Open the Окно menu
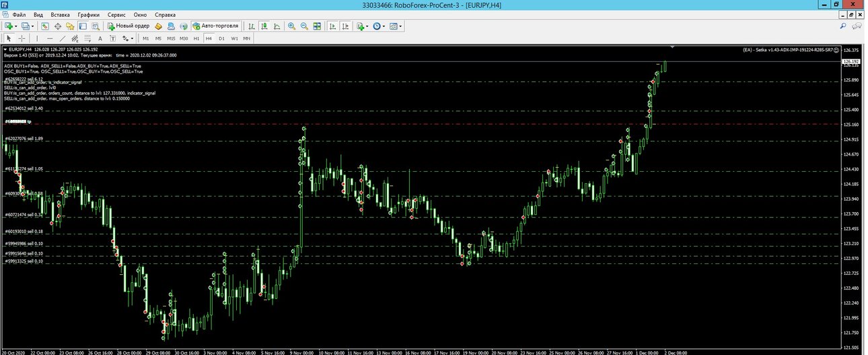Image resolution: width=868 pixels, height=355 pixels. [x=141, y=15]
